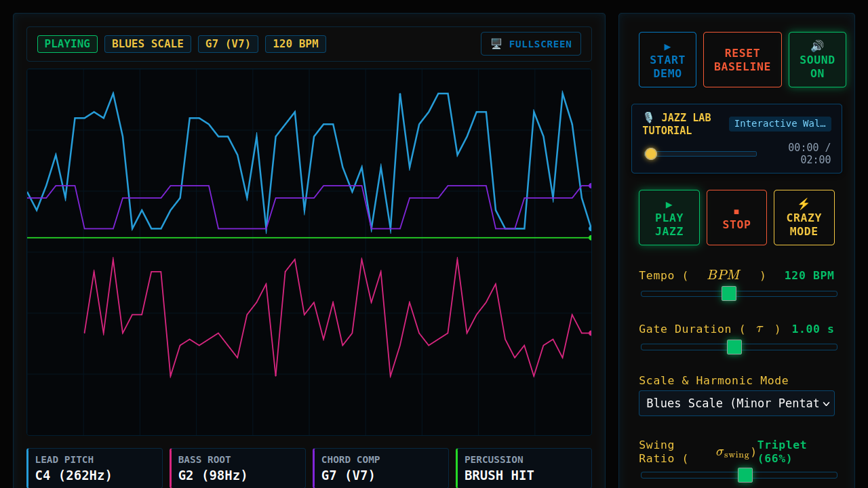Click the Bass Root G2 card
This screenshot has height=488, width=868.
pyautogui.click(x=238, y=468)
